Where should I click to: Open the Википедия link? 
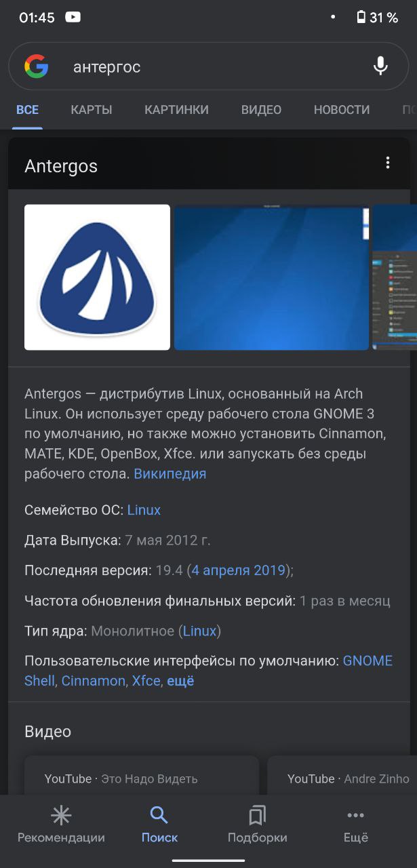[170, 474]
